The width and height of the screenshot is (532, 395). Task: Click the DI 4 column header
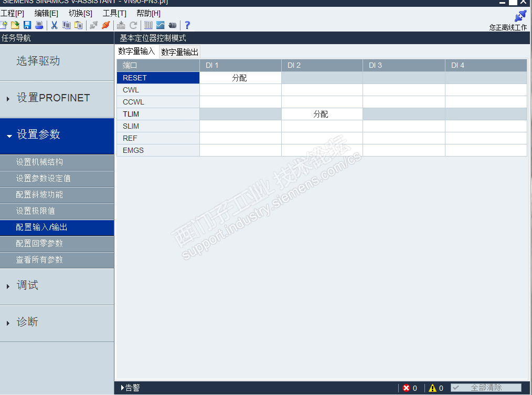coord(486,65)
